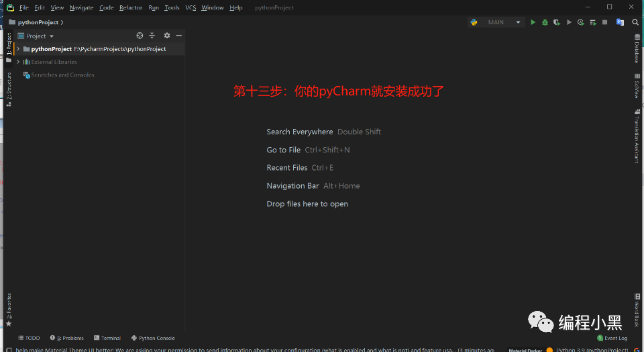The image size is (644, 352).
Task: Click the Material Theme notification message in status bar
Action: pyautogui.click(x=255, y=350)
